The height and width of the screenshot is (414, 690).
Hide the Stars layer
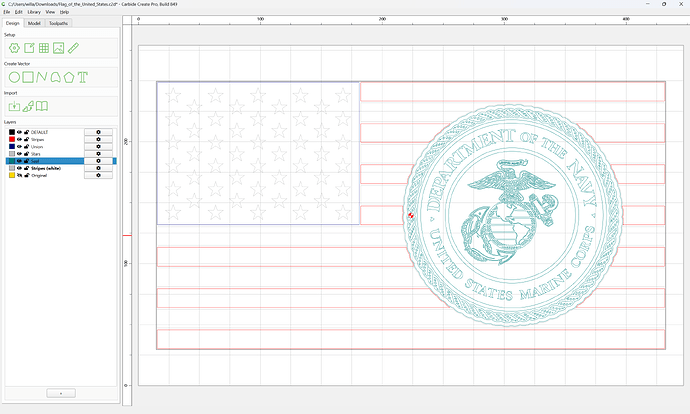pos(19,154)
